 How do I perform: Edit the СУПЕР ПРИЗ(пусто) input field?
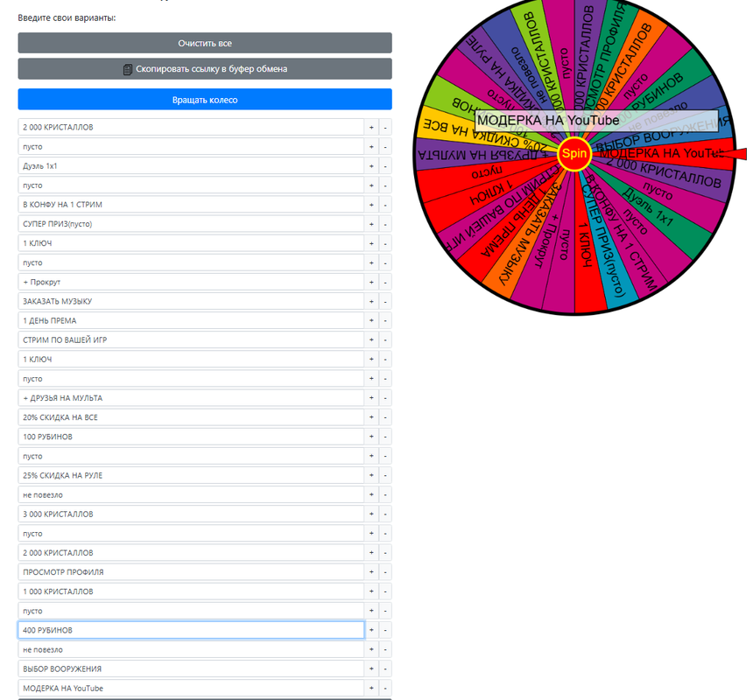pos(191,224)
